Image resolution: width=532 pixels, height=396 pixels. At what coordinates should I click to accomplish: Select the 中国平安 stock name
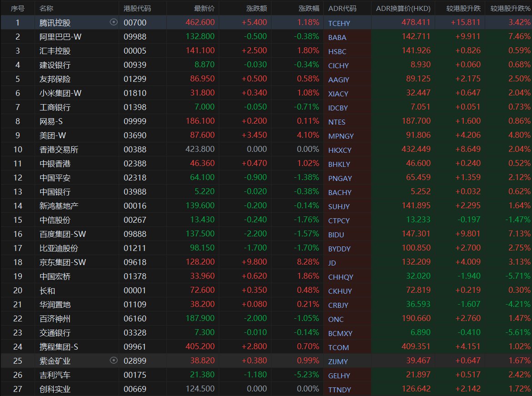click(55, 177)
